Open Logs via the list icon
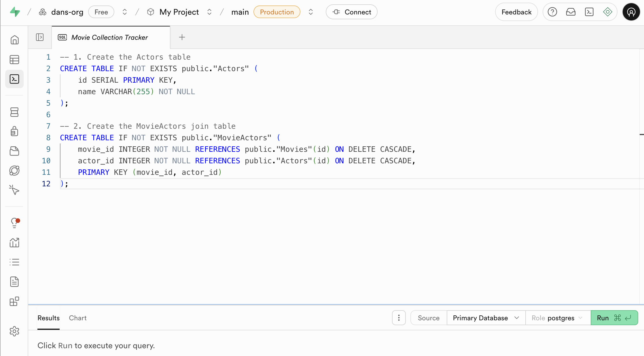 tap(14, 262)
